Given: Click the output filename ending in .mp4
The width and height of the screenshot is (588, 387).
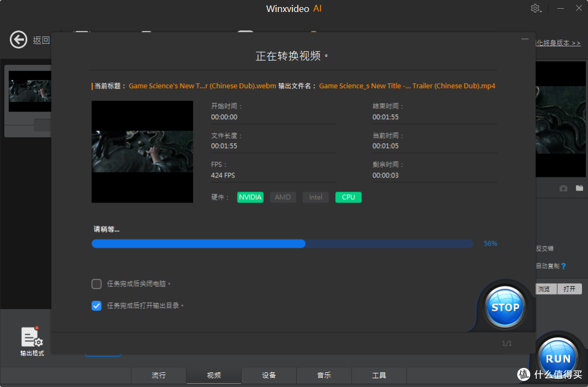Looking at the screenshot, I should [407, 86].
